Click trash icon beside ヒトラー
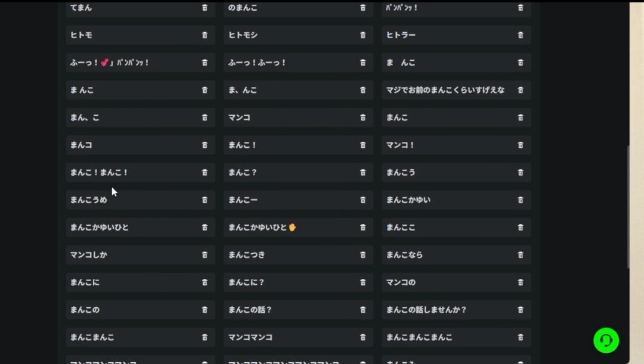Screen dimensions: 644x364 tap(521, 35)
